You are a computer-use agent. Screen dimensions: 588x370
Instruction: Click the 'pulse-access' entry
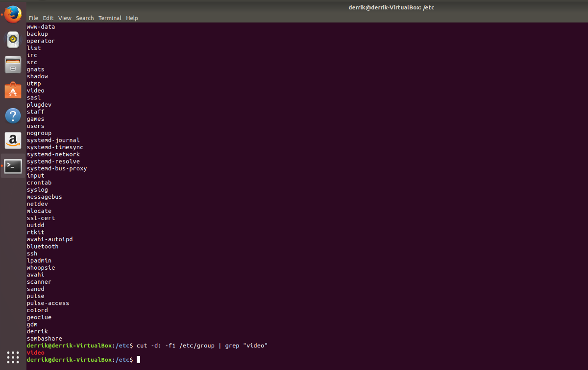click(x=48, y=303)
